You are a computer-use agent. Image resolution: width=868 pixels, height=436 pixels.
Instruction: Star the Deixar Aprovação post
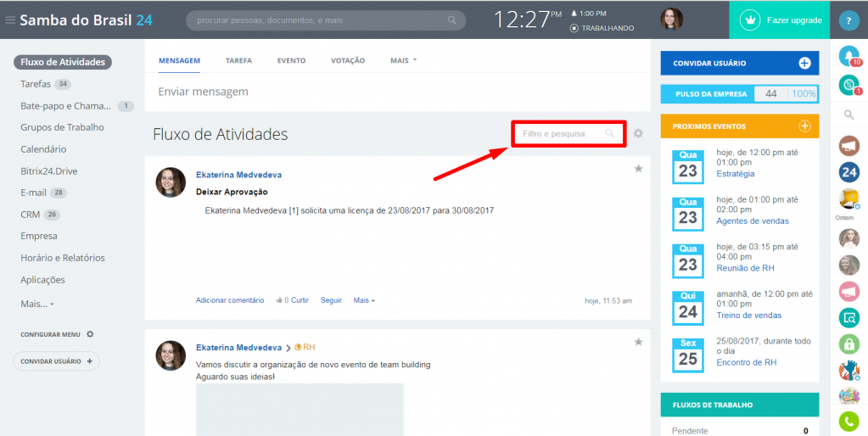638,169
